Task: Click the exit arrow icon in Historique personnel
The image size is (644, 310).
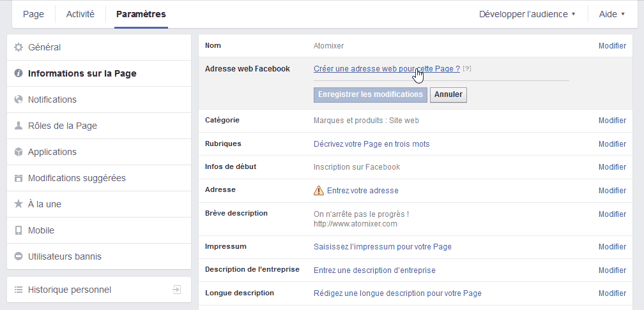Action: pyautogui.click(x=176, y=290)
